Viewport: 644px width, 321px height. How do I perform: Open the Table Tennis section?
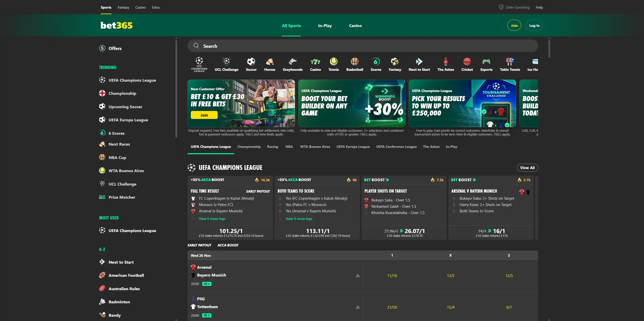click(x=510, y=64)
